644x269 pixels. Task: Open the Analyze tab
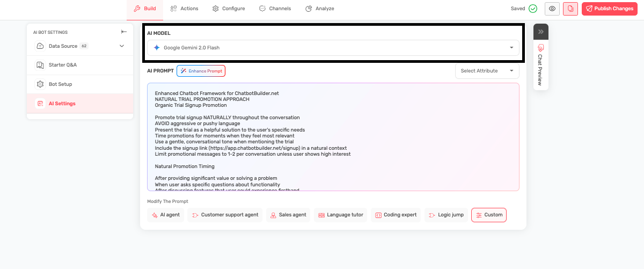point(320,9)
